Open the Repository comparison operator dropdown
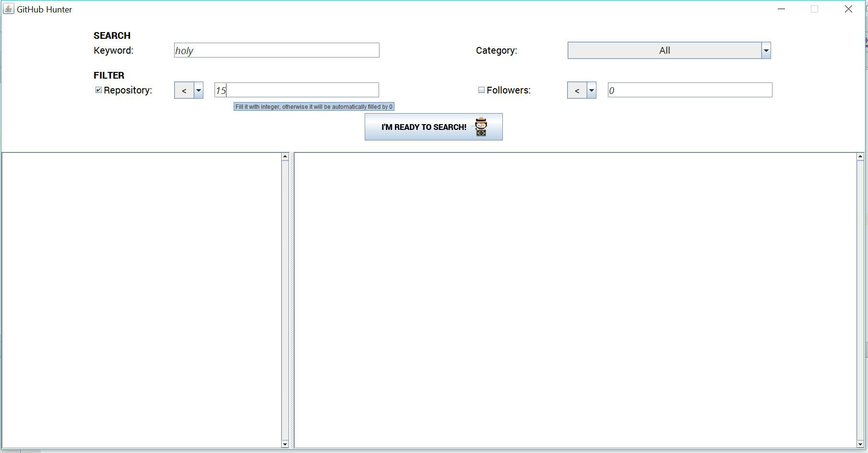 189,90
